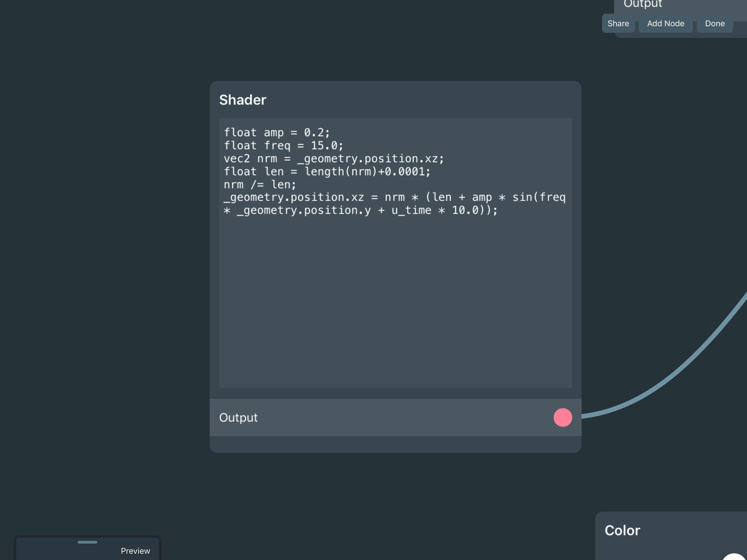Select the Color node title

coord(622,530)
